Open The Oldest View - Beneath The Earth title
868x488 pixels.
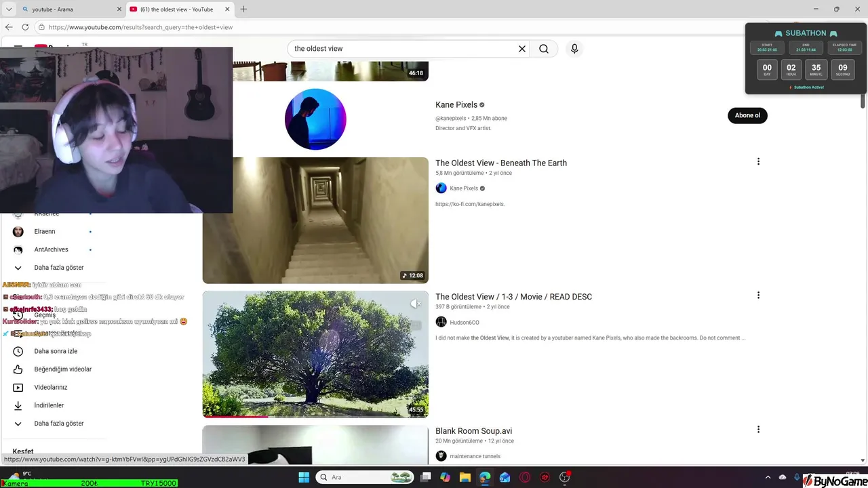coord(501,163)
